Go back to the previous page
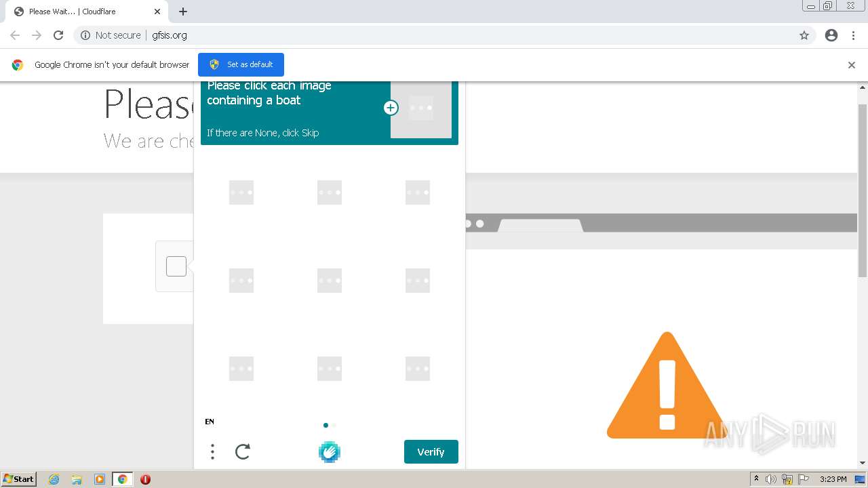The width and height of the screenshot is (868, 488). pyautogui.click(x=15, y=35)
